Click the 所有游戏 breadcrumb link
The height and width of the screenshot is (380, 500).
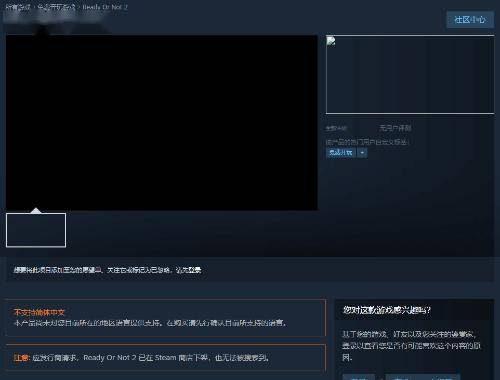(18, 7)
